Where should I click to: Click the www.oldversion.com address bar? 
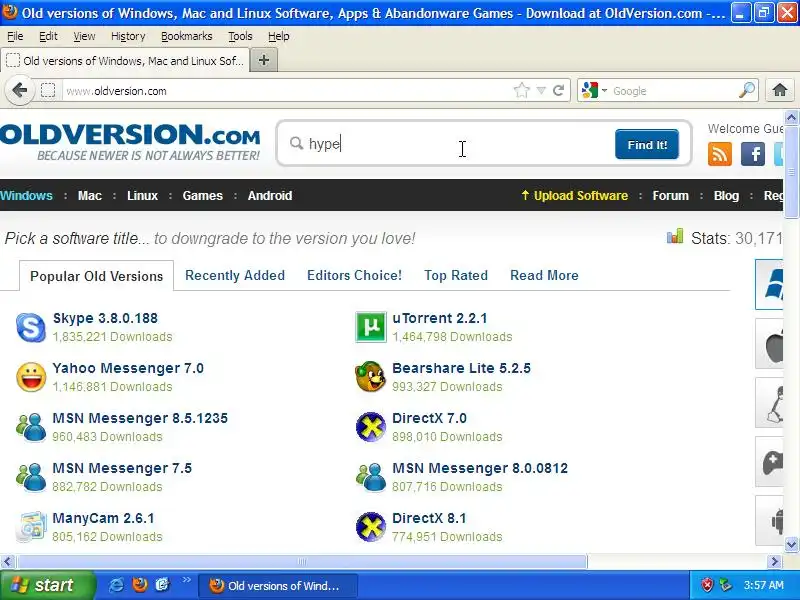(x=286, y=91)
